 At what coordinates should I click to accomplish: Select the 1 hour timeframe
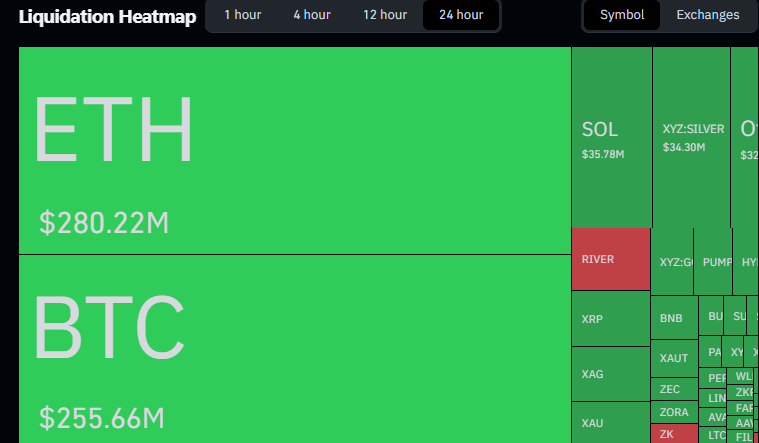pyautogui.click(x=242, y=15)
